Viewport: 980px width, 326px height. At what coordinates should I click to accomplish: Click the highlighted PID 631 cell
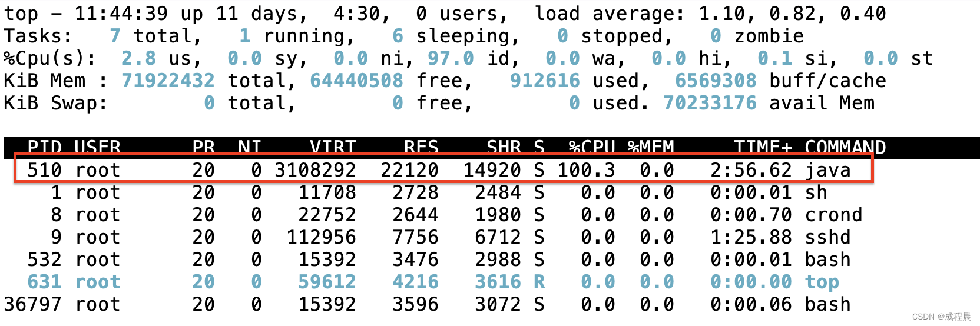44,282
